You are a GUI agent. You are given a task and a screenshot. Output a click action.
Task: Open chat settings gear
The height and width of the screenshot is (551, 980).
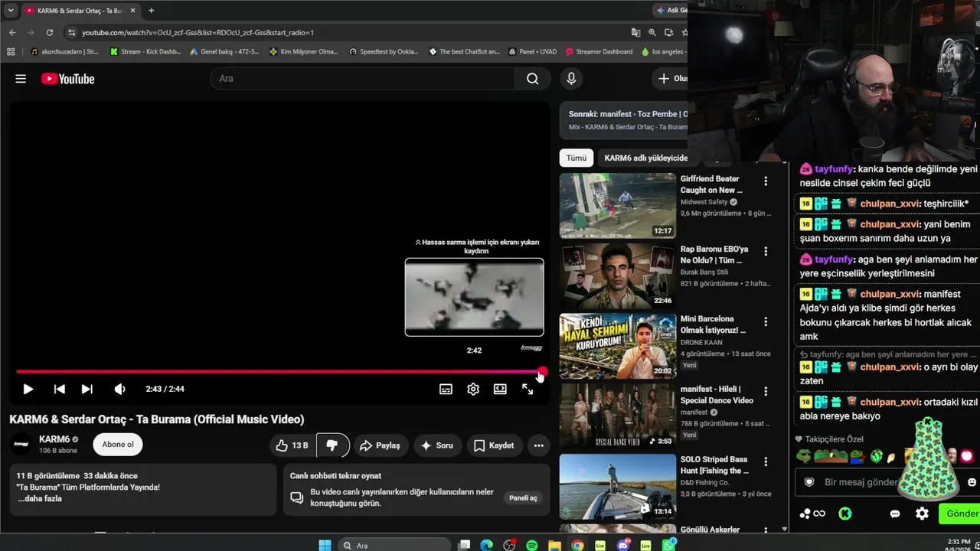[x=922, y=514]
